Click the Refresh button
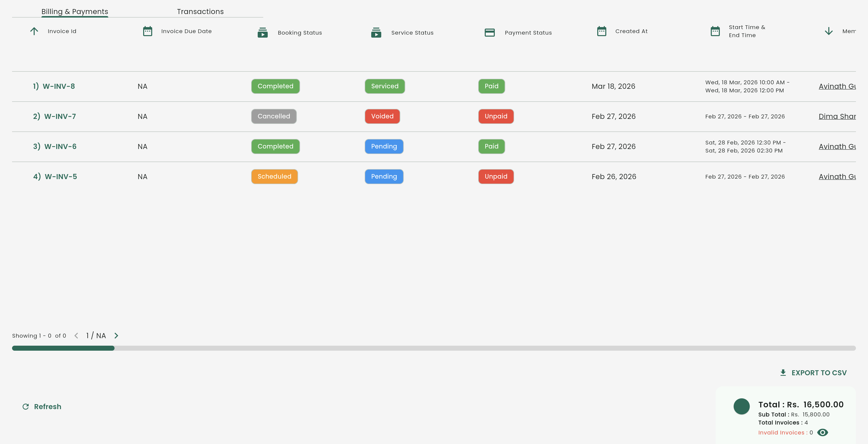868x444 pixels. (42, 407)
